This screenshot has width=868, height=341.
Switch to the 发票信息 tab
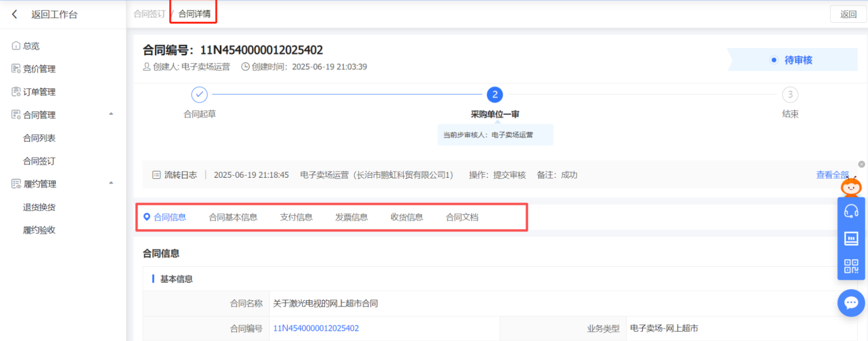tap(351, 217)
